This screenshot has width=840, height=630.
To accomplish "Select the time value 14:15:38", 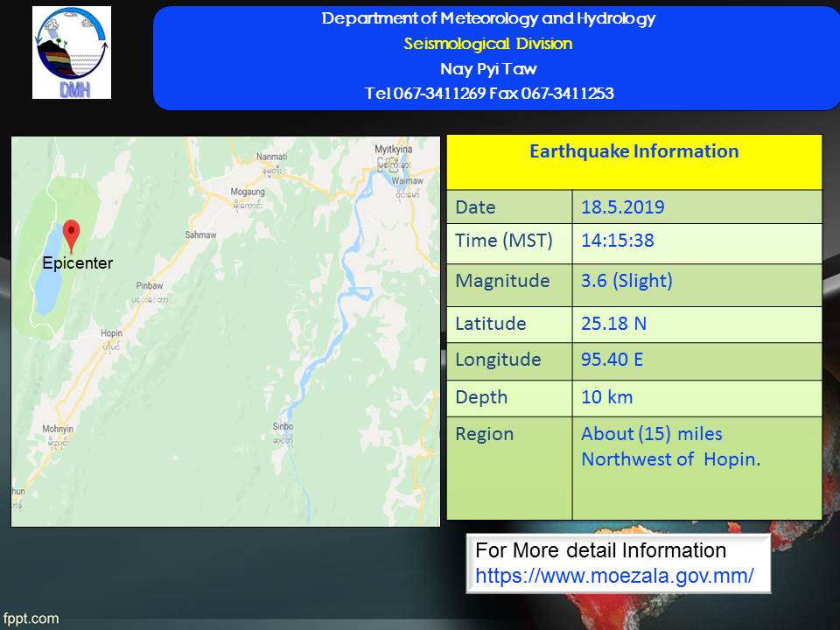I will tap(618, 241).
